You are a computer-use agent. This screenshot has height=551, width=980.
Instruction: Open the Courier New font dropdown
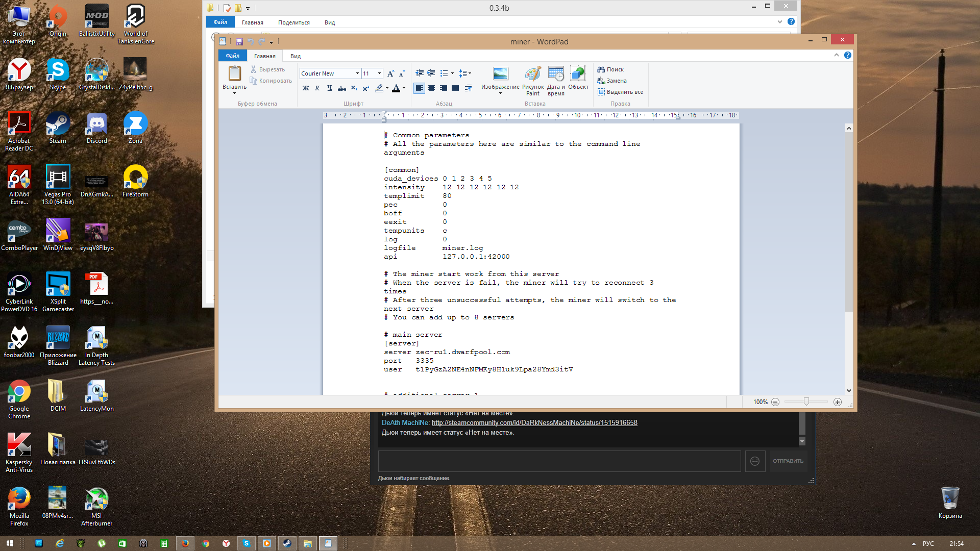coord(357,73)
